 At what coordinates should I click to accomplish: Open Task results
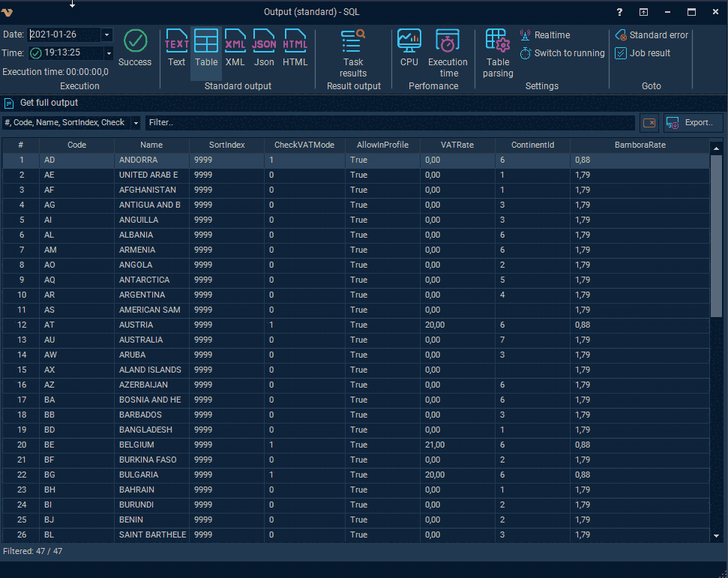[352, 52]
